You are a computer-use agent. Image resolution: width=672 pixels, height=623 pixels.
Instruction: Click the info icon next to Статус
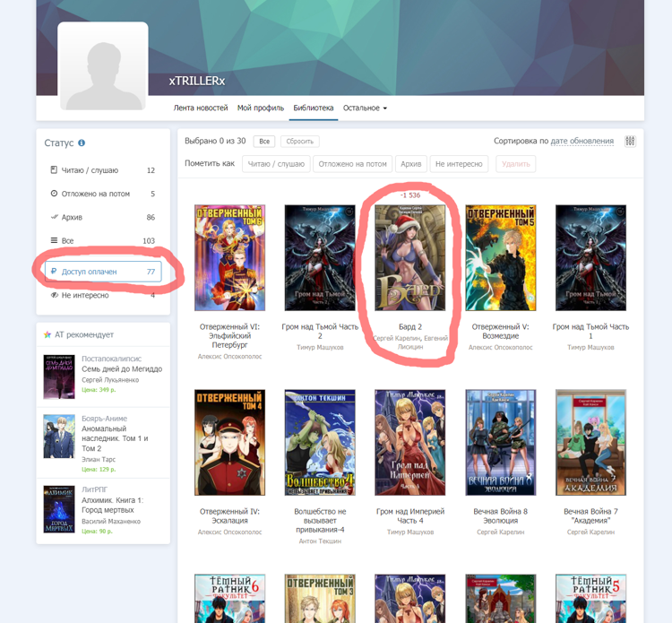(82, 143)
